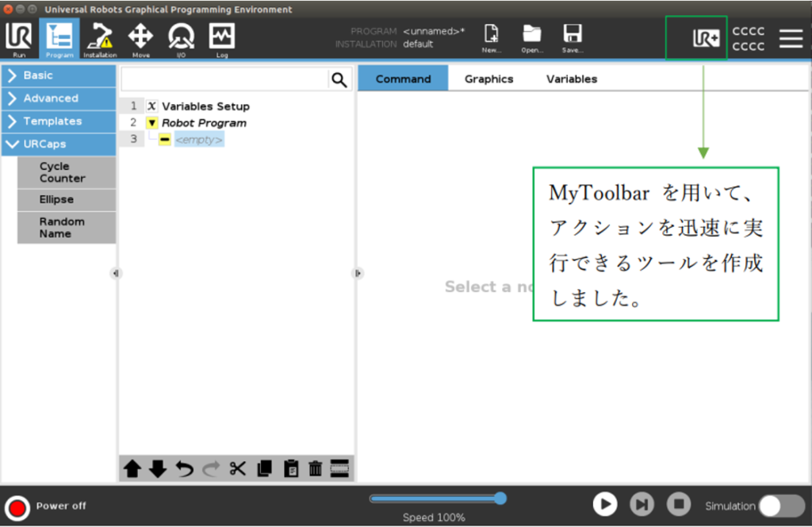The height and width of the screenshot is (527, 812).
Task: Toggle the Simulation switch
Action: (782, 506)
